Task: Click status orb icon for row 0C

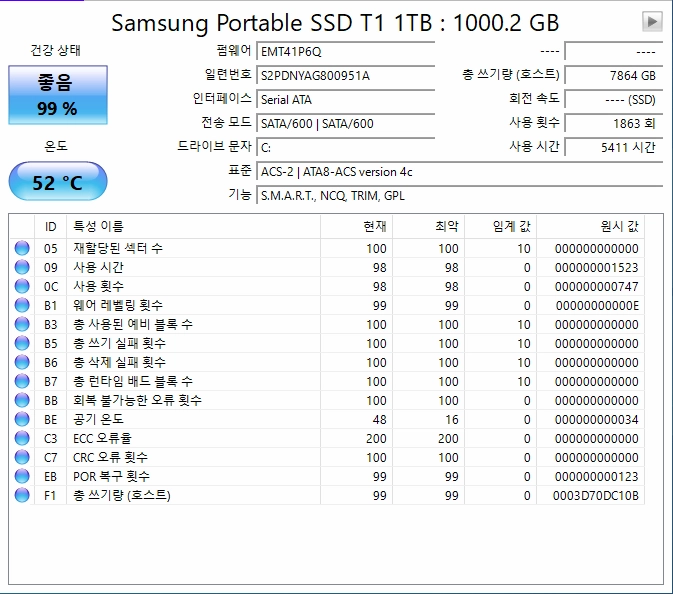Action: (22, 286)
